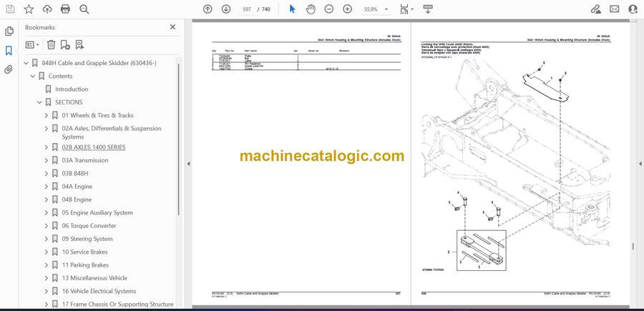Jump to 16 Vehicle Electrical Systems bookmark
The image size is (644, 311).
tap(99, 291)
